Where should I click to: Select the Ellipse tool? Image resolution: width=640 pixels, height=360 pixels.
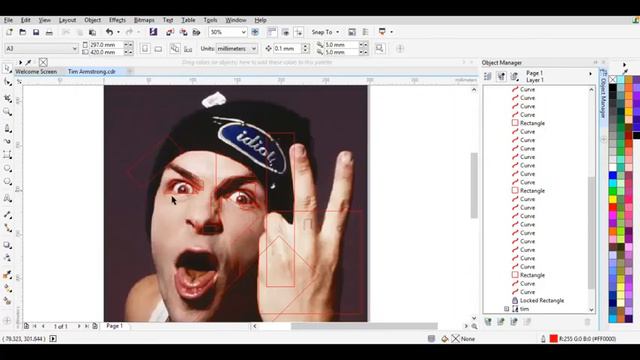click(7, 168)
